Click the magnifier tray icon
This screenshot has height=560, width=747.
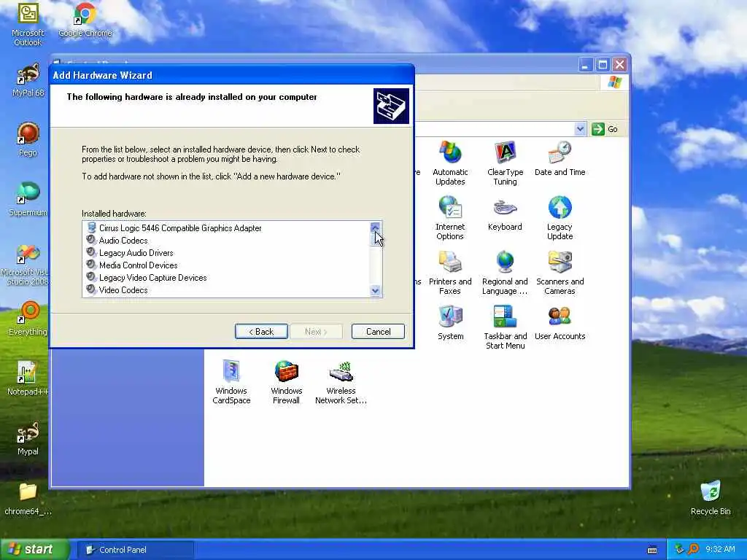click(693, 550)
